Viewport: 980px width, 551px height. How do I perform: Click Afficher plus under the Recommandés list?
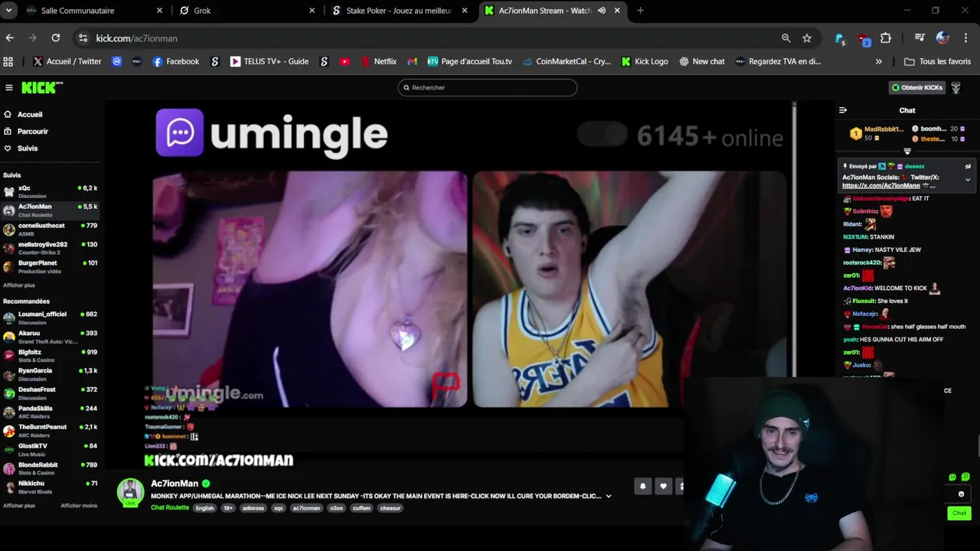click(19, 506)
